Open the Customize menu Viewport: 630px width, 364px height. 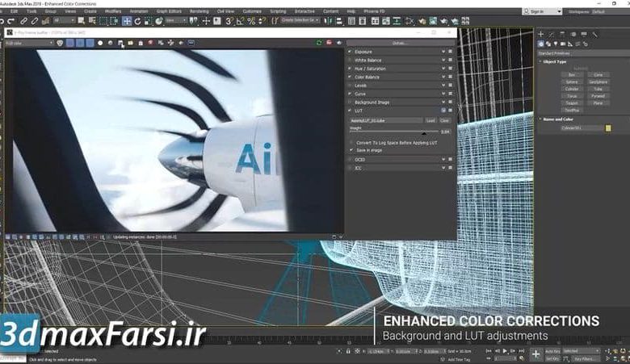[252, 11]
